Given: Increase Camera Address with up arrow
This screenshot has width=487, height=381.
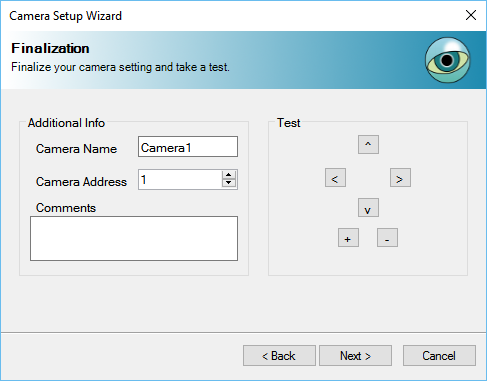Looking at the screenshot, I should (229, 175).
